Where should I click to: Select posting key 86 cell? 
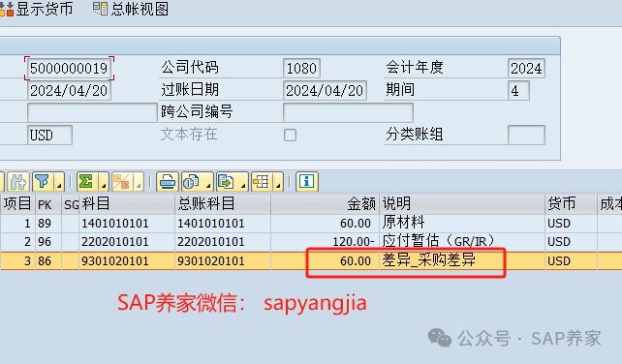(48, 261)
